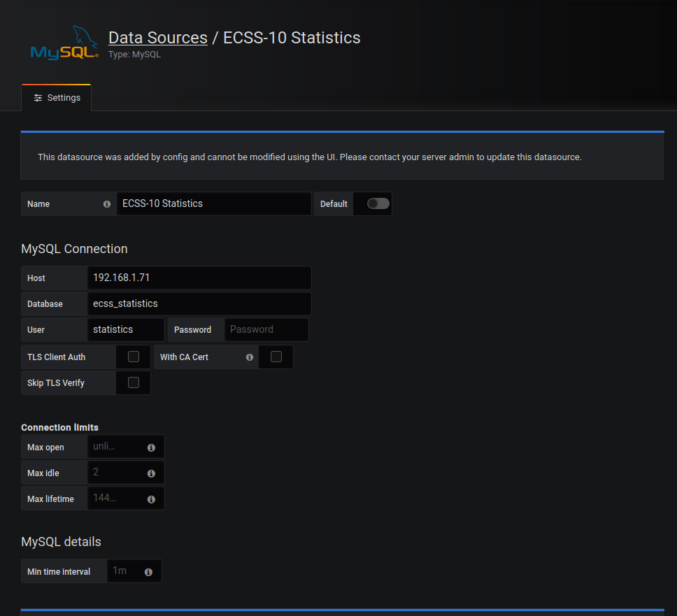The width and height of the screenshot is (677, 616).
Task: Click the Host input field
Action: (199, 278)
